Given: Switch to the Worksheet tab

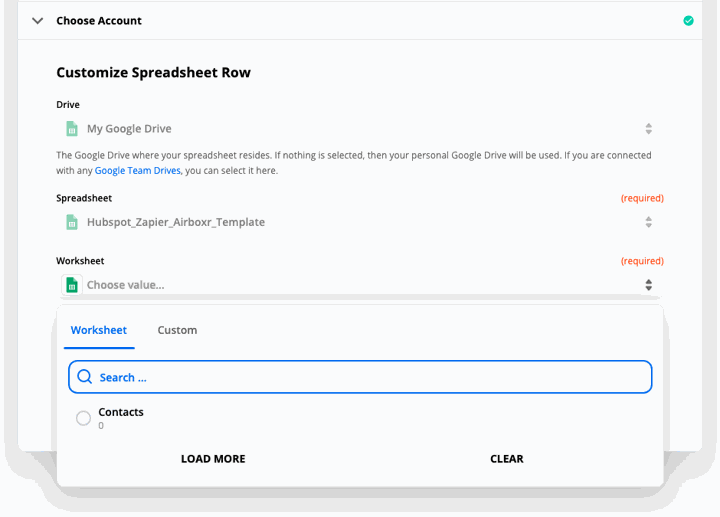Looking at the screenshot, I should pos(99,330).
